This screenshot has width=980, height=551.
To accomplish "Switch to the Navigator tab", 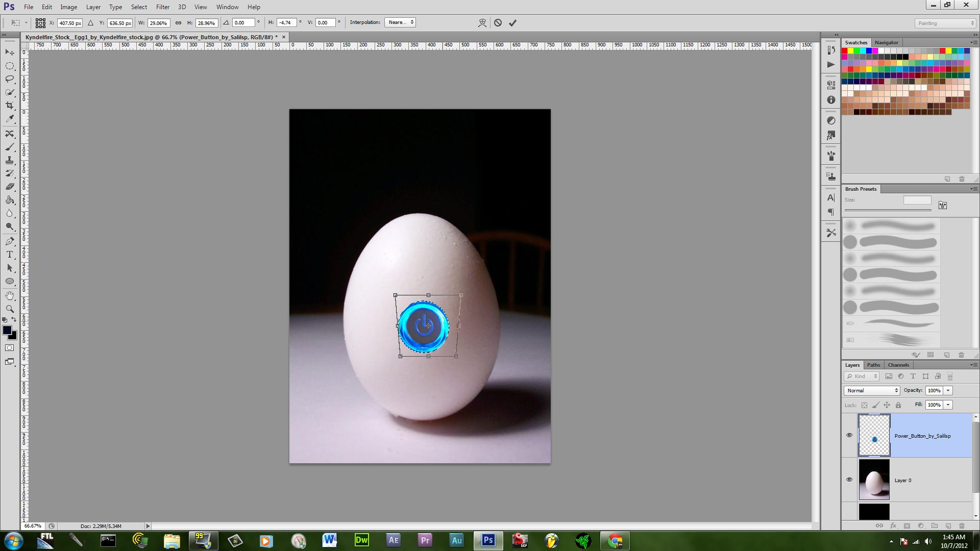I will (x=886, y=42).
